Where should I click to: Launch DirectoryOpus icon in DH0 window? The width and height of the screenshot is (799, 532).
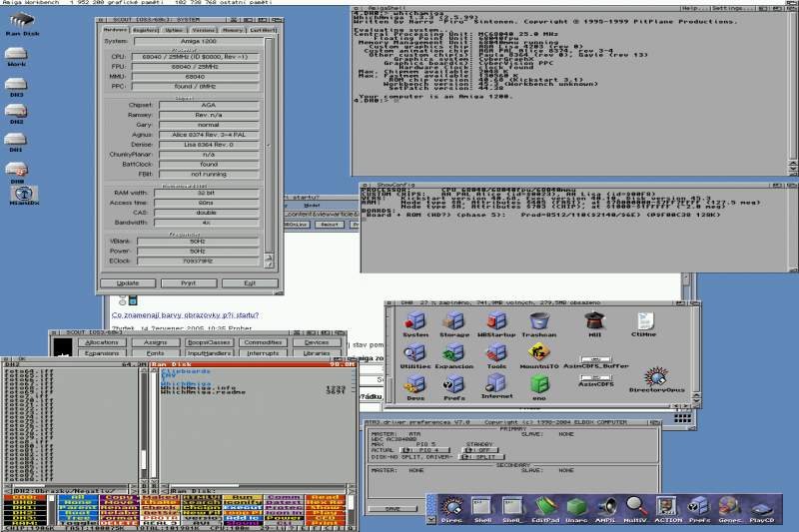(655, 377)
